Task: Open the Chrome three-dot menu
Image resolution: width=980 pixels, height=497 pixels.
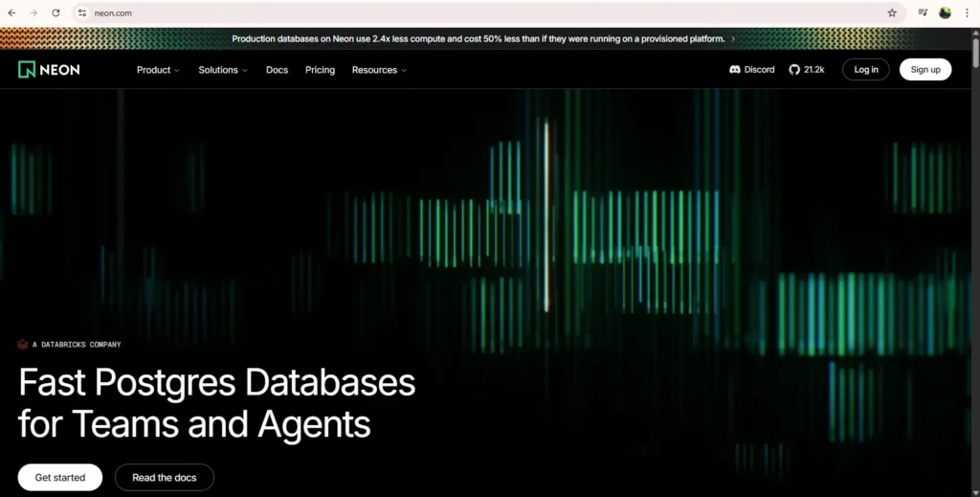Action: tap(967, 13)
